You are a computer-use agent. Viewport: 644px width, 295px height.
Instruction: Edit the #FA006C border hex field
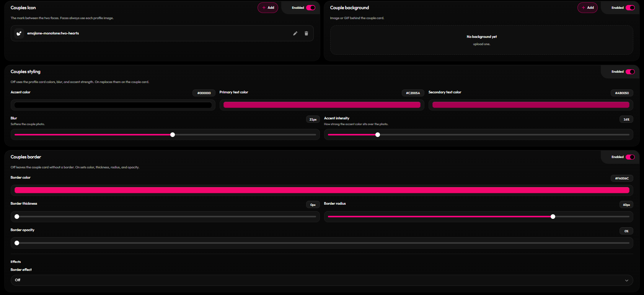point(622,178)
